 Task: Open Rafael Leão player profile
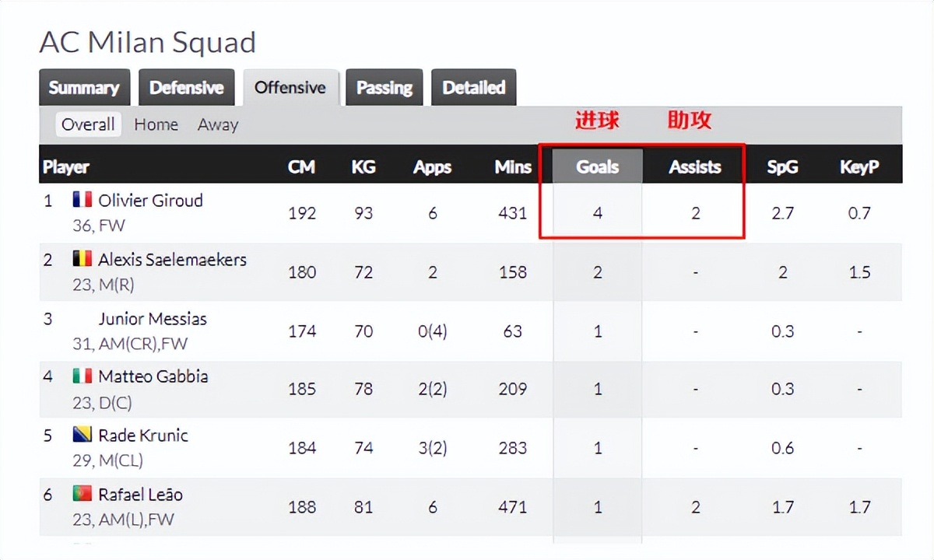[x=140, y=494]
